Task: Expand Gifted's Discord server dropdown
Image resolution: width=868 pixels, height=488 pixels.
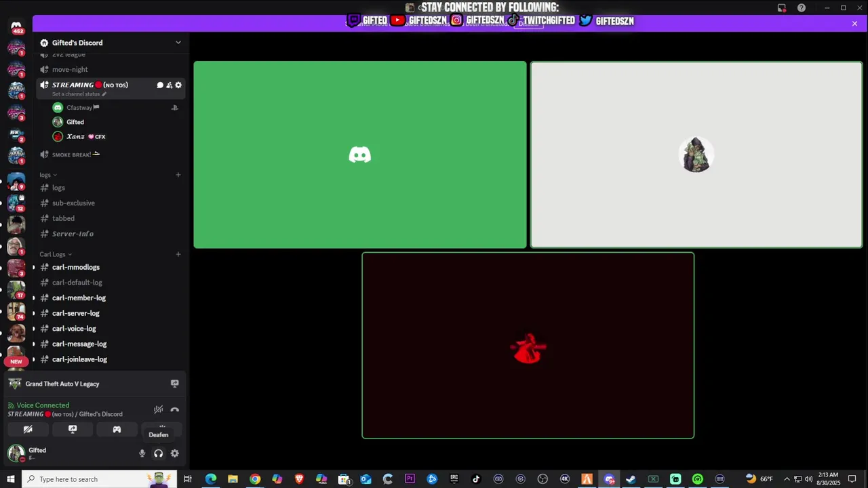Action: 178,43
